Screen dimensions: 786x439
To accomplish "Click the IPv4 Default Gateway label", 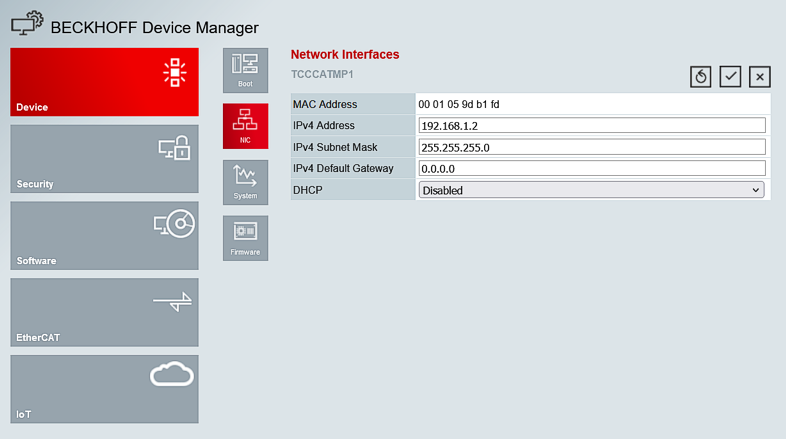I will tap(343, 168).
